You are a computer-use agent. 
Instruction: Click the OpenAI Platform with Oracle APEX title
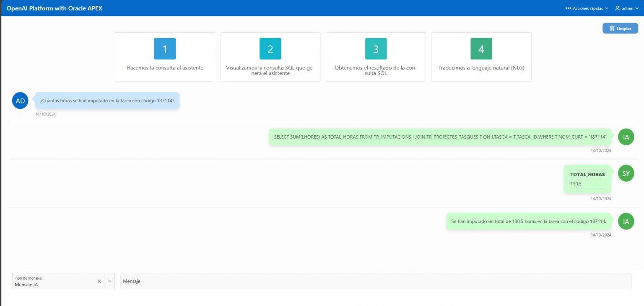tap(55, 8)
